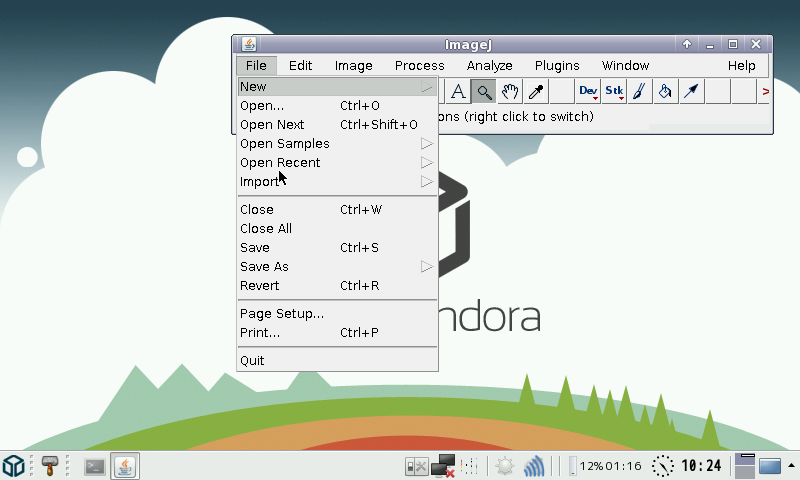Click the analog clock icon

point(663,466)
